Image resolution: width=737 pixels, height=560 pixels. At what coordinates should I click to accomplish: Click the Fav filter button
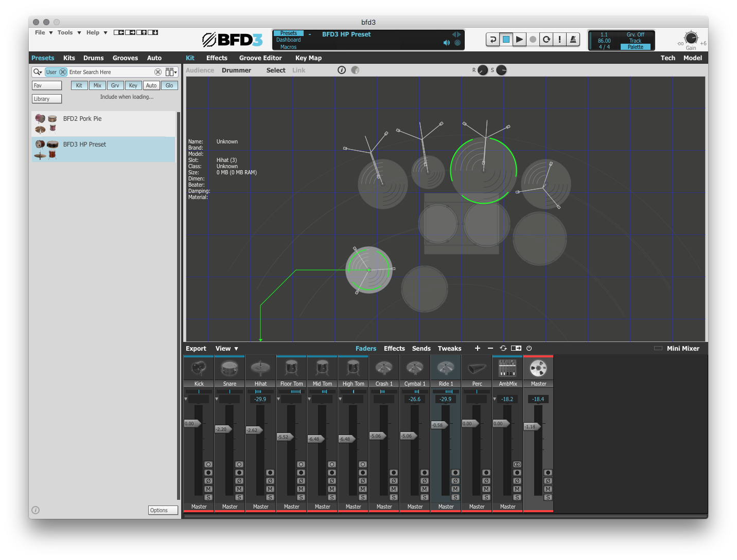coord(47,85)
